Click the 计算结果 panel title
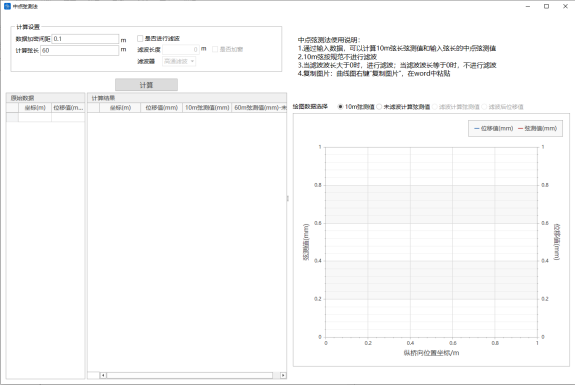Screen dimensions: 576x385 point(103,98)
